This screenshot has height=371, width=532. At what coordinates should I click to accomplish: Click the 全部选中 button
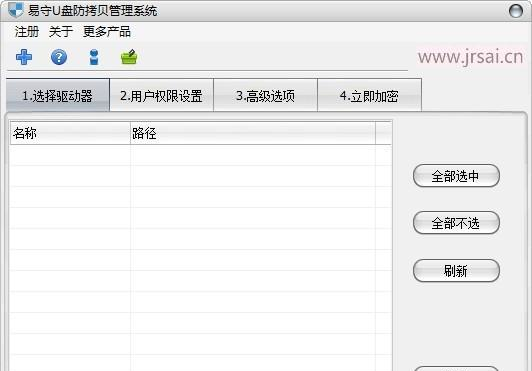[456, 176]
